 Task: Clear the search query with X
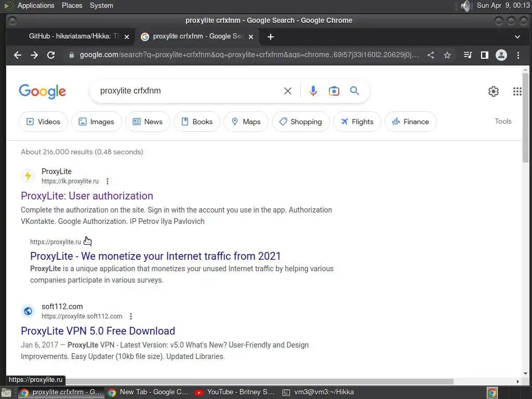point(288,91)
